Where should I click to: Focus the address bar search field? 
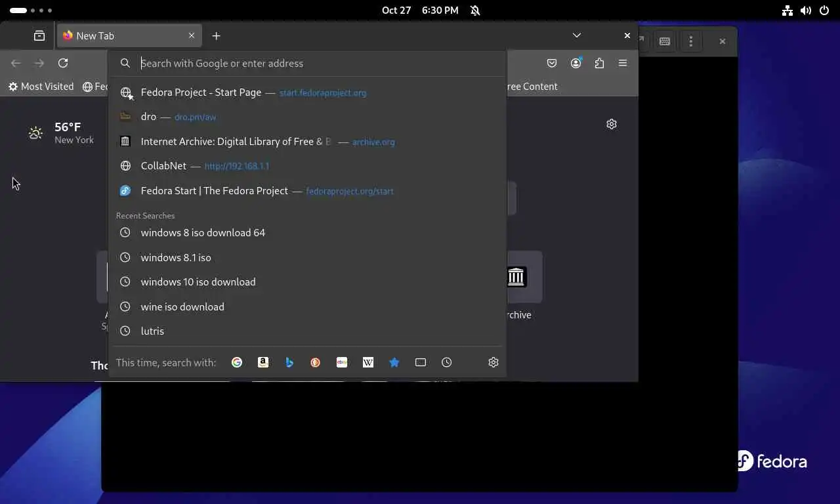307,64
